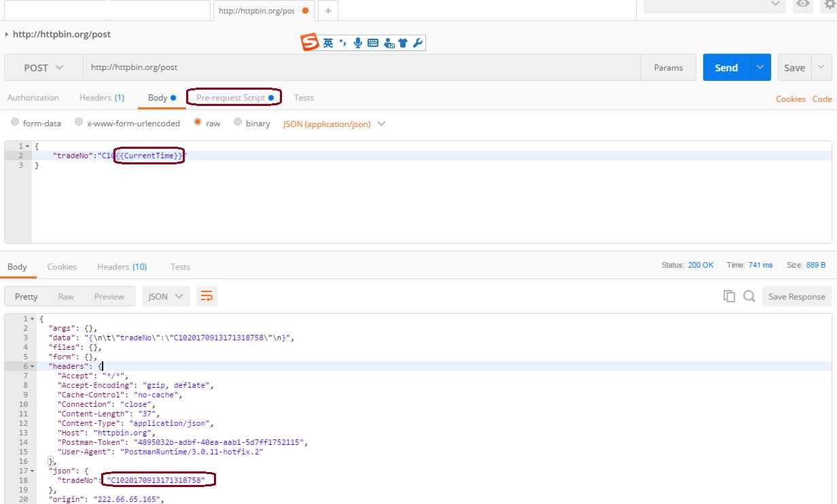
Task: Switch response view to Preview
Action: (109, 296)
